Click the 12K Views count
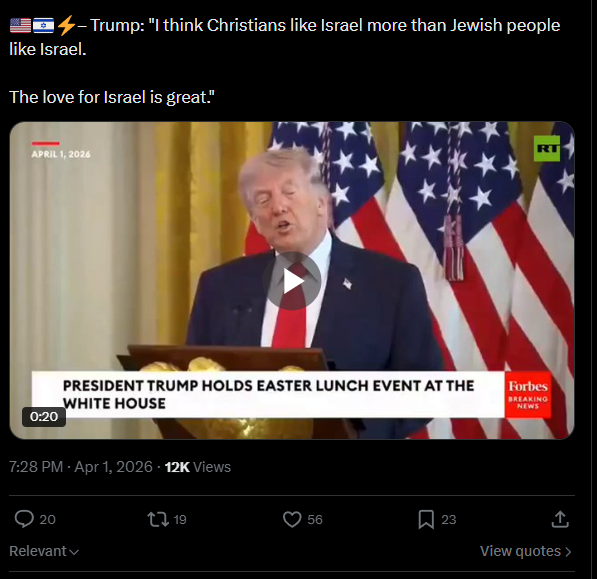The height and width of the screenshot is (579, 597). 198,467
